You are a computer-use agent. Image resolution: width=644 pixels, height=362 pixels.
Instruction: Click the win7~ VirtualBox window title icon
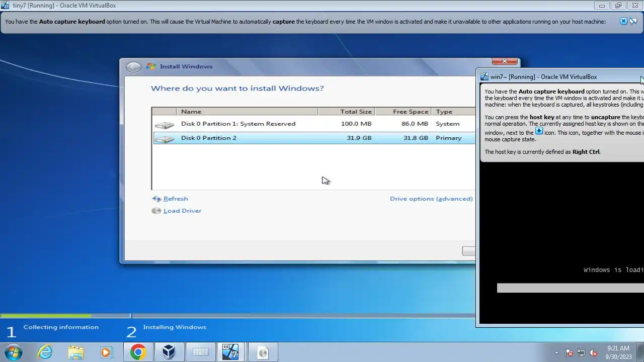pyautogui.click(x=485, y=77)
